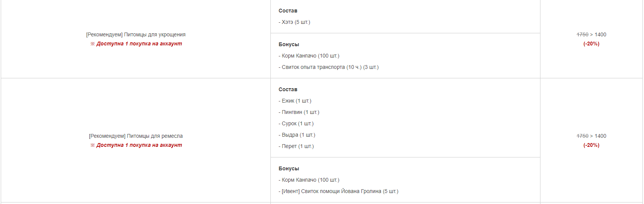The width and height of the screenshot is (644, 204).
Task: Click the crossed-out 1750 price for taming pets
Action: click(582, 35)
